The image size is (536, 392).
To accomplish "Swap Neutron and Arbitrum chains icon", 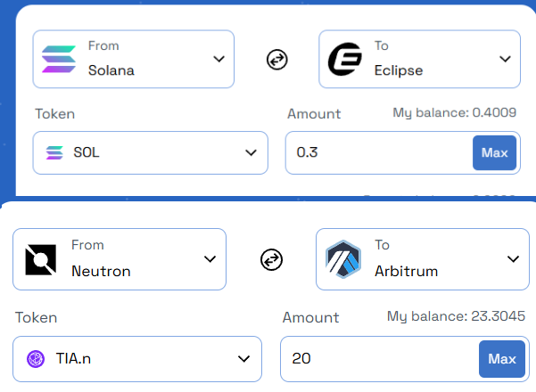I will pyautogui.click(x=271, y=260).
